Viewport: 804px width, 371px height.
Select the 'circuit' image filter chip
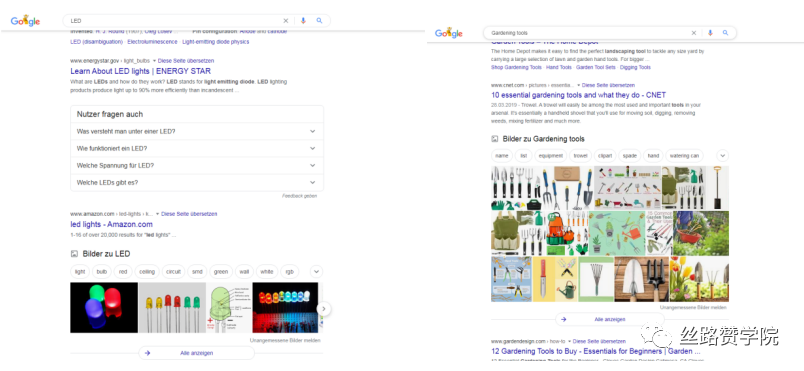pyautogui.click(x=173, y=272)
